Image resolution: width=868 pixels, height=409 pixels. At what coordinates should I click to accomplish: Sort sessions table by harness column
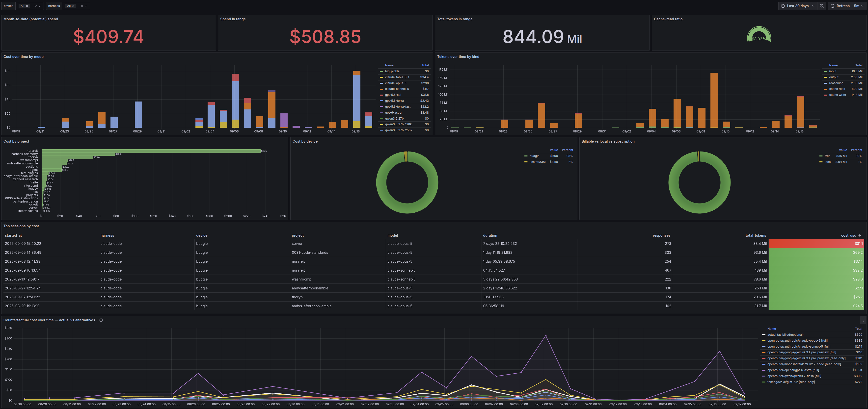pos(107,235)
